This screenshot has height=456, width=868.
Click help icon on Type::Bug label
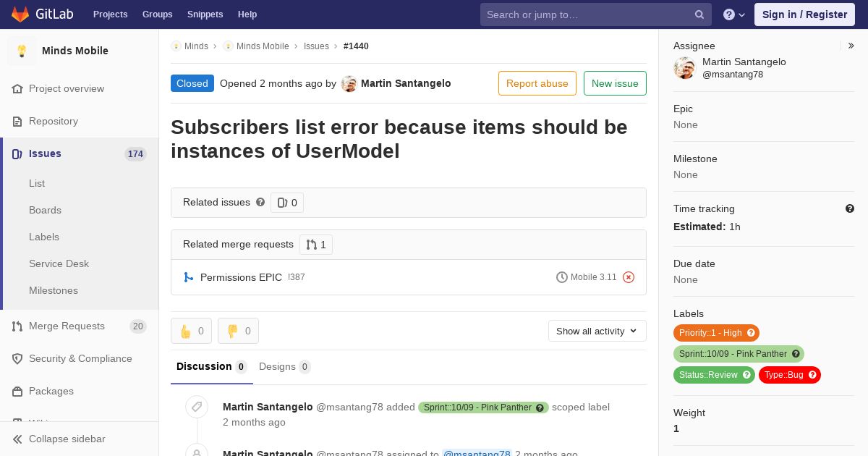click(x=812, y=375)
